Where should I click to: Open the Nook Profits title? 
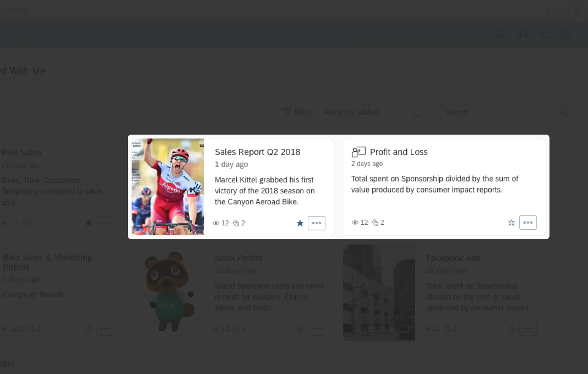(x=238, y=258)
